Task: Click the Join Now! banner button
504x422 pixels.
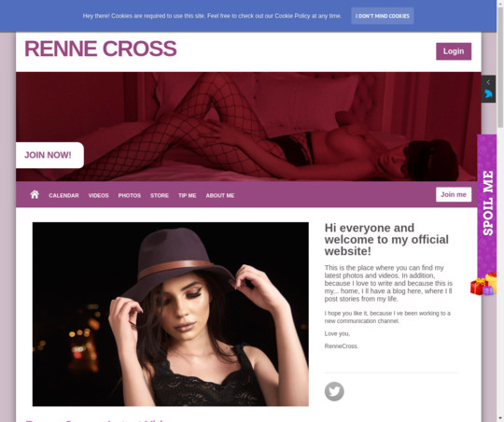Action: coord(49,155)
